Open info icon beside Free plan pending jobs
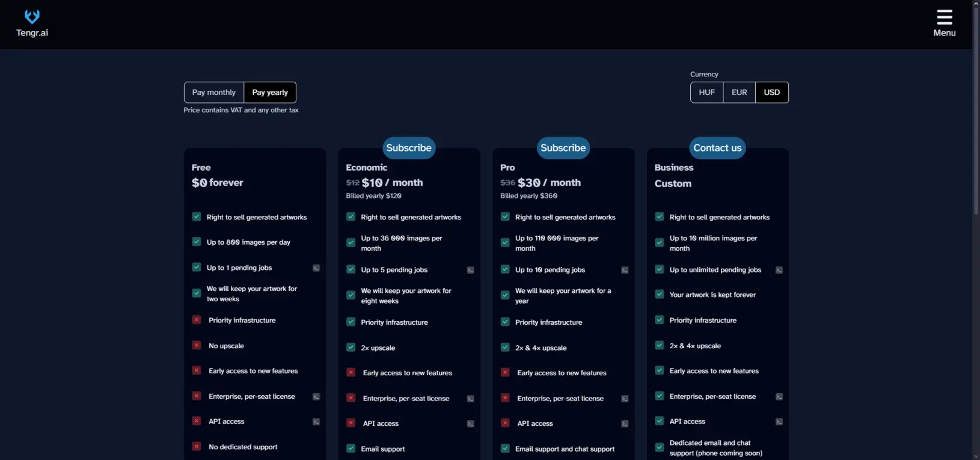The height and width of the screenshot is (460, 980). [316, 268]
